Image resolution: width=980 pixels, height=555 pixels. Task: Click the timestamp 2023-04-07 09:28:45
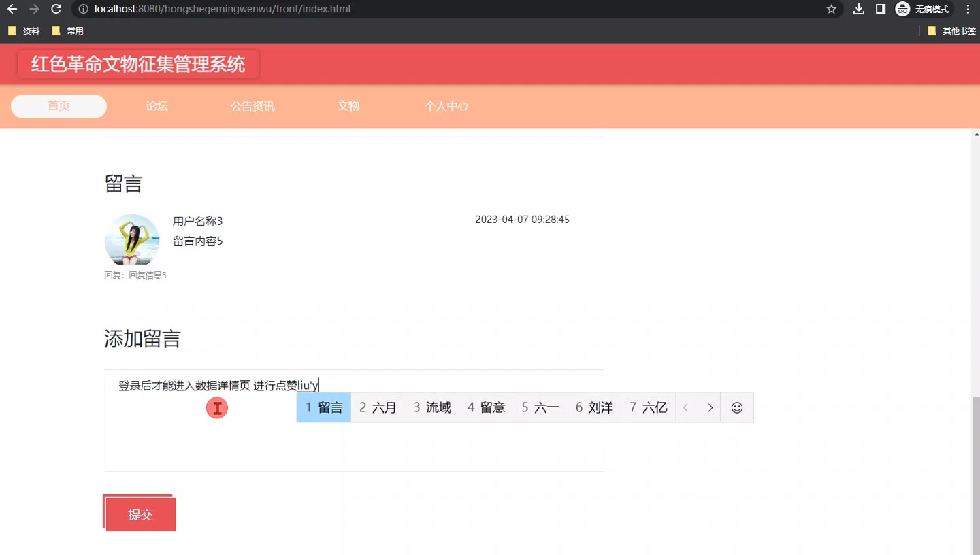pos(522,220)
